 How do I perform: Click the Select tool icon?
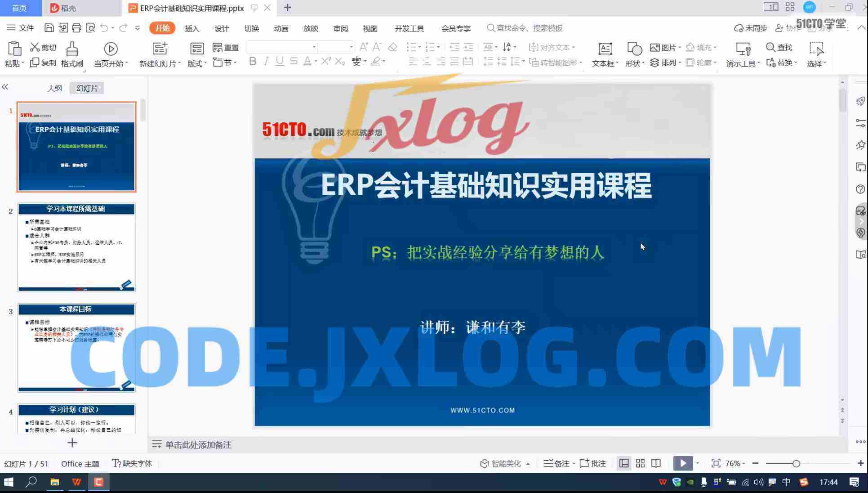click(x=816, y=49)
